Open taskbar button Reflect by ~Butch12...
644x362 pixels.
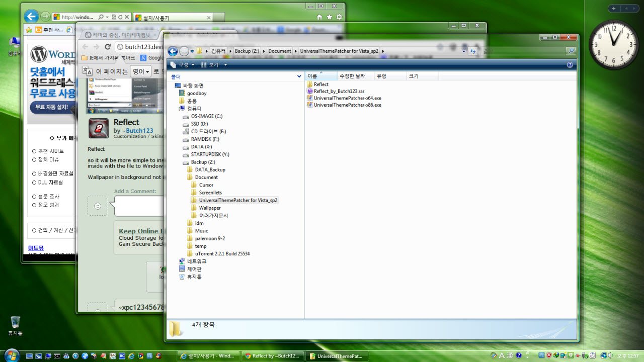(x=273, y=356)
